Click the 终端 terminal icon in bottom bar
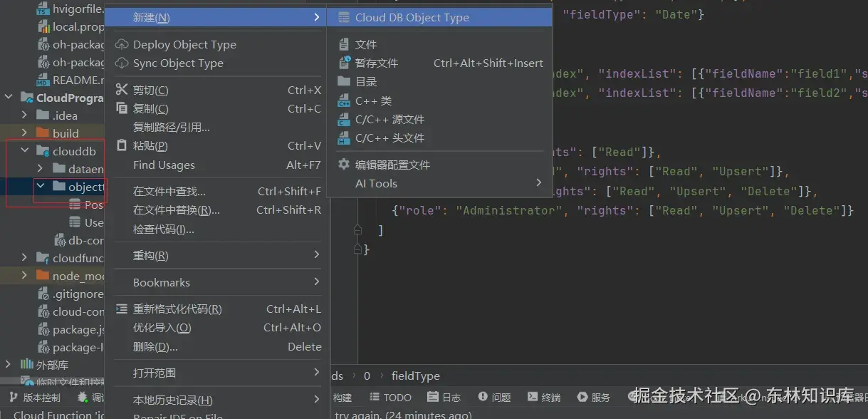Image resolution: width=868 pixels, height=419 pixels. (x=532, y=397)
